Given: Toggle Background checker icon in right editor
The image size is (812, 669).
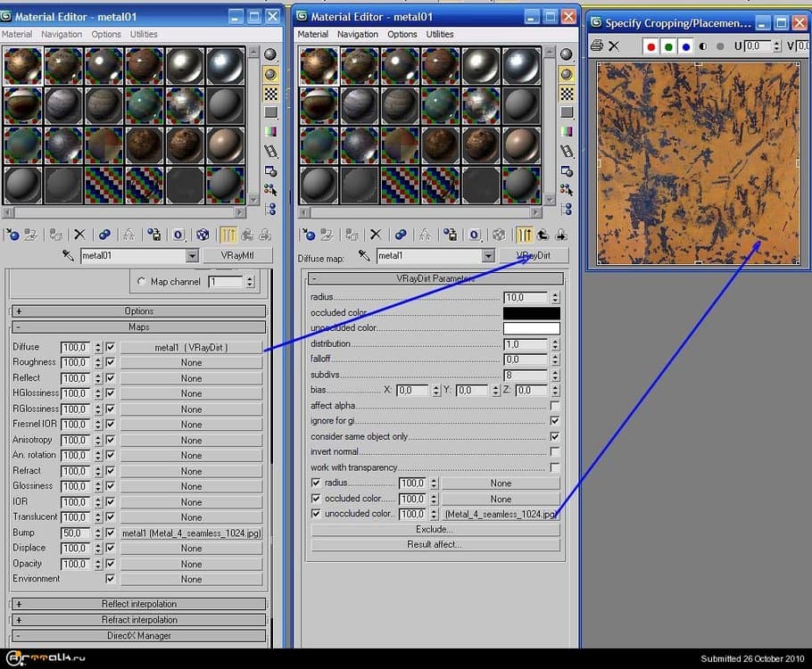Looking at the screenshot, I should click(566, 93).
